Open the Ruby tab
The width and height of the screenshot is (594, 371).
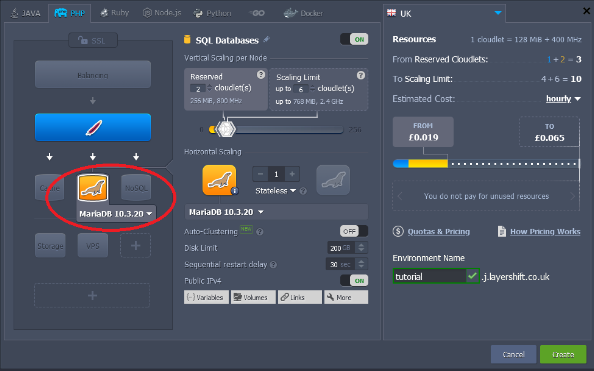click(x=114, y=13)
